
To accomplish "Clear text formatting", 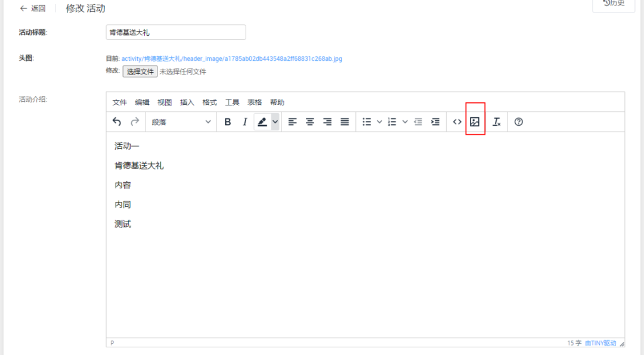I will coord(497,122).
